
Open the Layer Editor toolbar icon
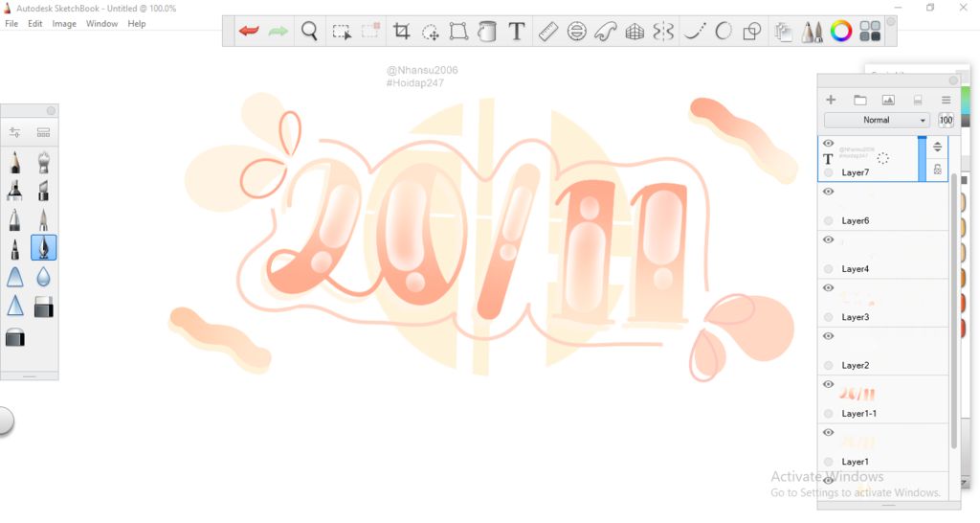tap(783, 32)
